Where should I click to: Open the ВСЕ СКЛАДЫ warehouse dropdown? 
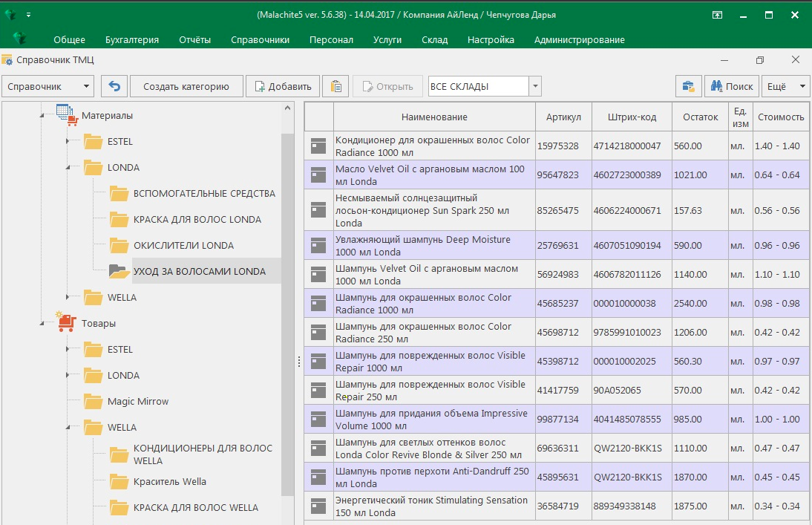(535, 86)
